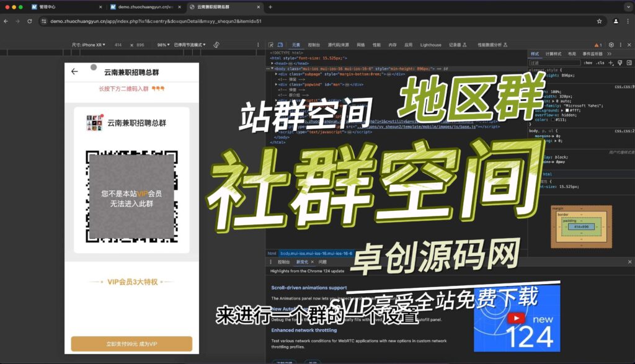Toggle the .cls class editor

coord(600,63)
